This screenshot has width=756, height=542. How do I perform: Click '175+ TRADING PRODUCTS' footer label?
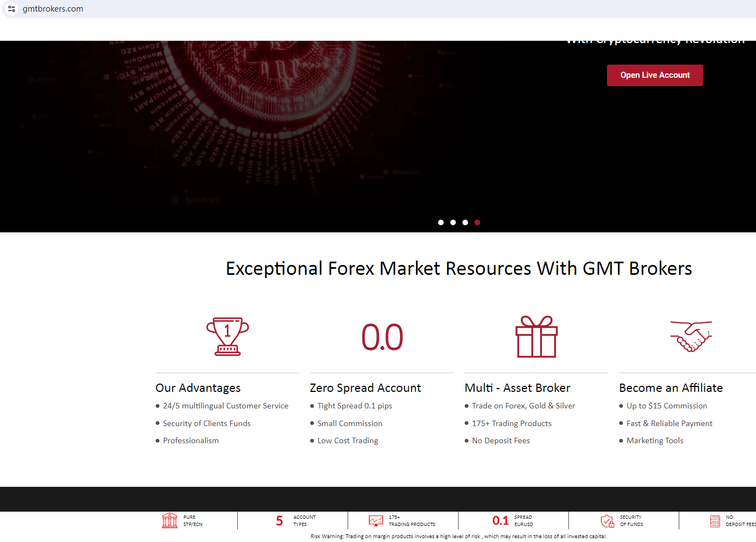pyautogui.click(x=412, y=521)
